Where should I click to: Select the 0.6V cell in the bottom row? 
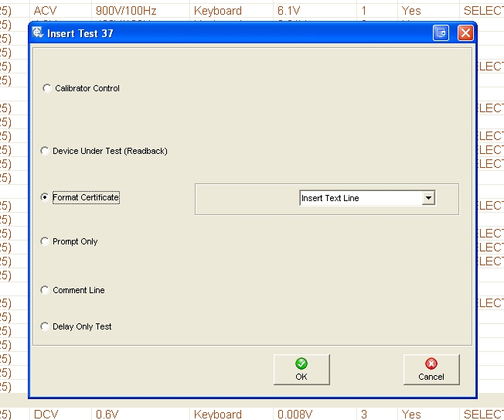pos(107,414)
